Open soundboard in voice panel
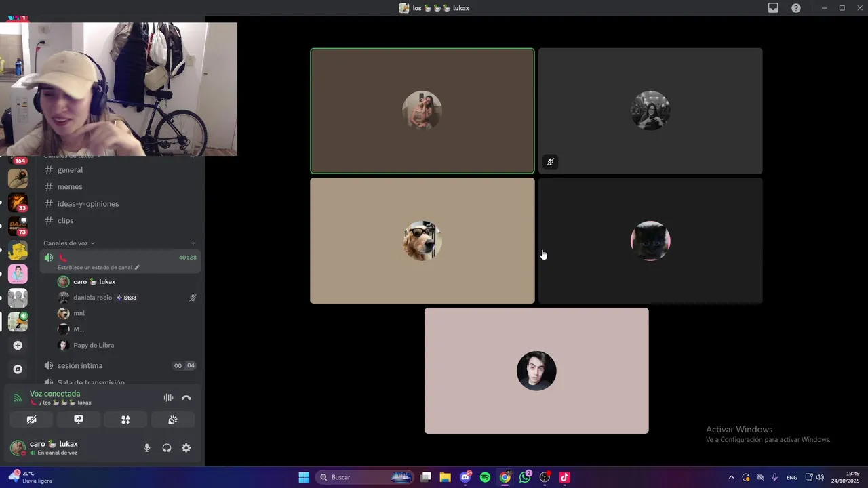Image resolution: width=868 pixels, height=488 pixels. pos(173,420)
